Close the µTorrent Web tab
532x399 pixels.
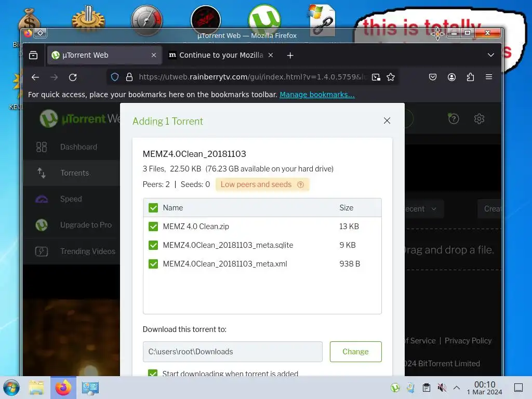coord(154,55)
